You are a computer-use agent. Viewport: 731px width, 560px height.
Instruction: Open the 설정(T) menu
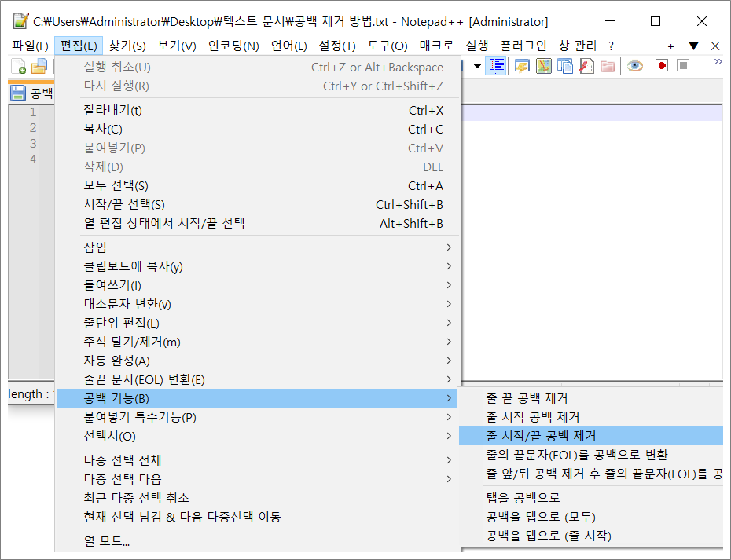[337, 46]
